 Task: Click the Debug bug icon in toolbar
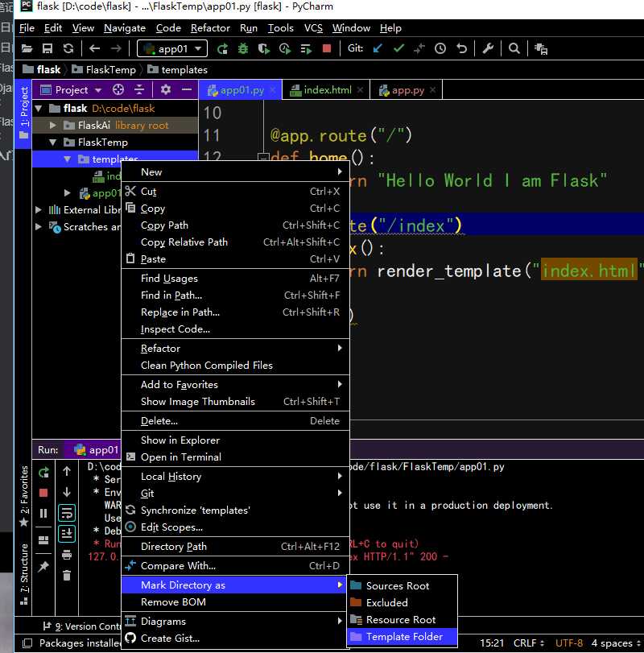click(x=243, y=49)
